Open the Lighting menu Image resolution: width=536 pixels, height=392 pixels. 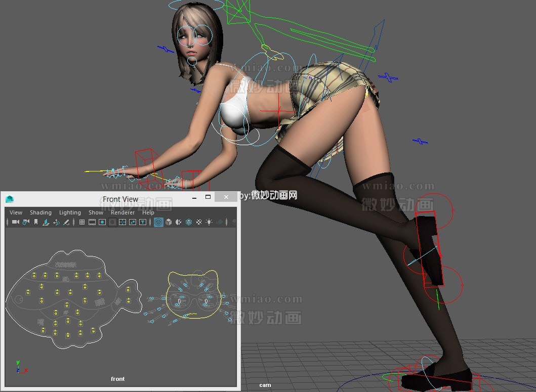[70, 212]
